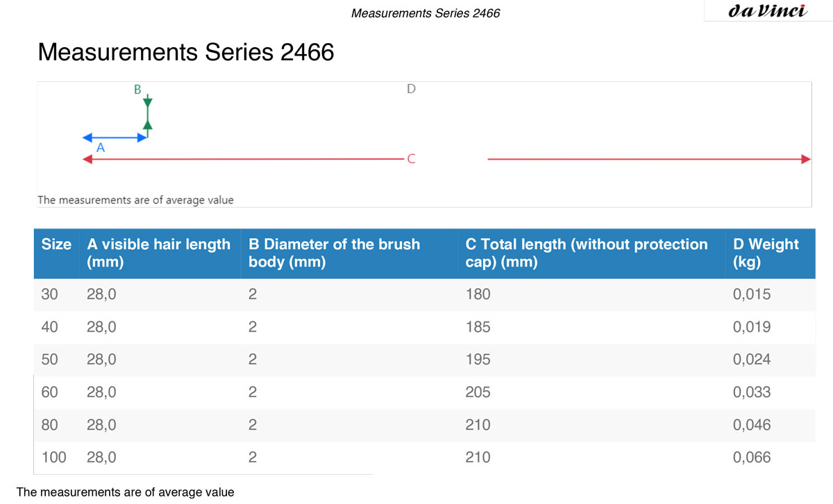Image resolution: width=833 pixels, height=504 pixels.
Task: Click the size 30 row cell
Action: pyautogui.click(x=50, y=294)
